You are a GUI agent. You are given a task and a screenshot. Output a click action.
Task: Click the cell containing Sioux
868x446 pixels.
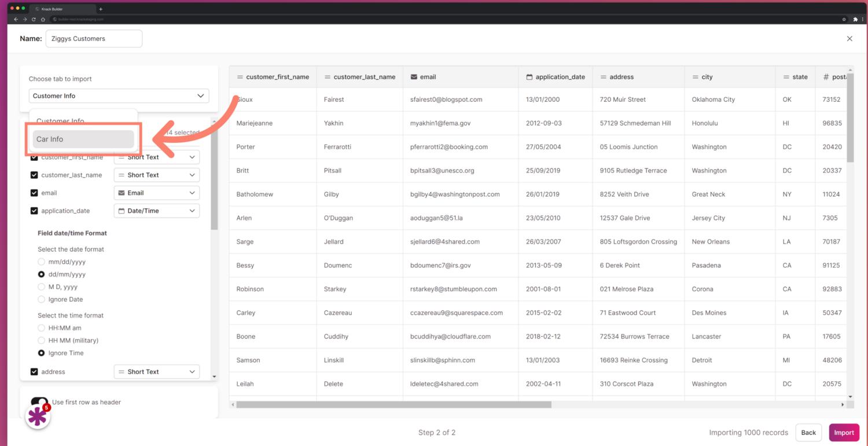click(273, 99)
